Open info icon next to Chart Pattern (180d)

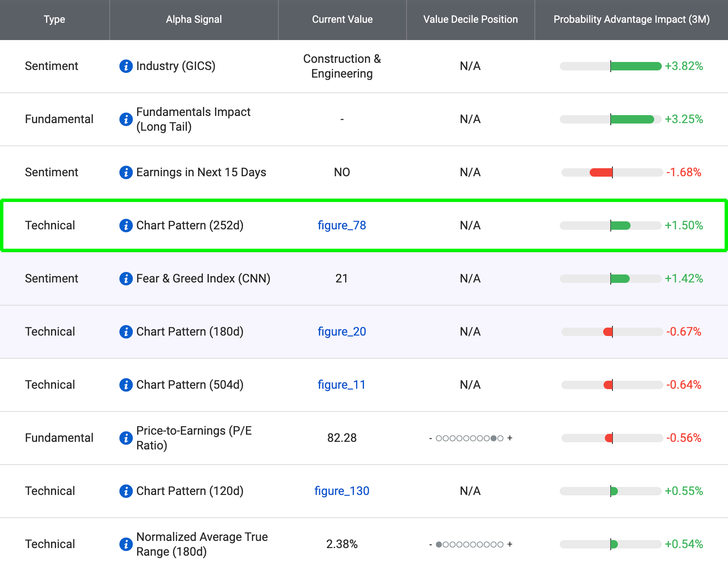click(126, 332)
